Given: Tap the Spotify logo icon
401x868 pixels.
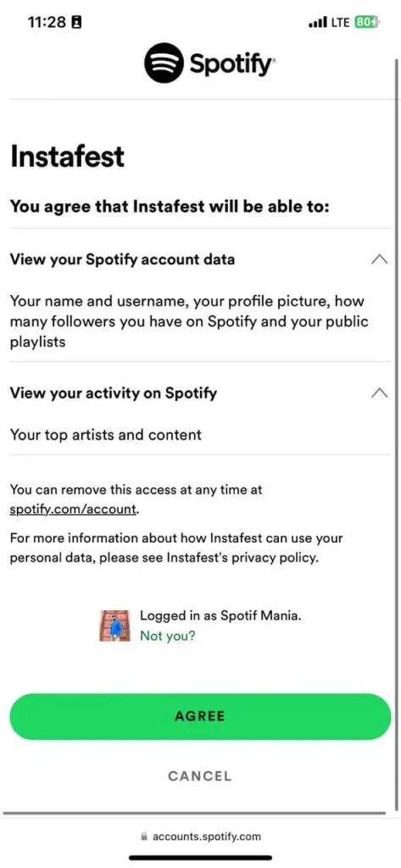Looking at the screenshot, I should (164, 63).
